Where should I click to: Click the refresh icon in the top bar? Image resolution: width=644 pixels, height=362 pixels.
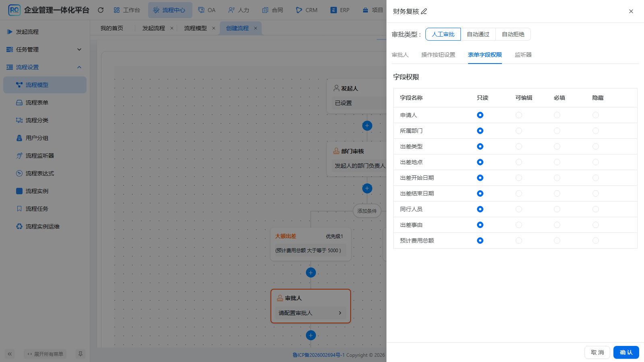pyautogui.click(x=101, y=10)
